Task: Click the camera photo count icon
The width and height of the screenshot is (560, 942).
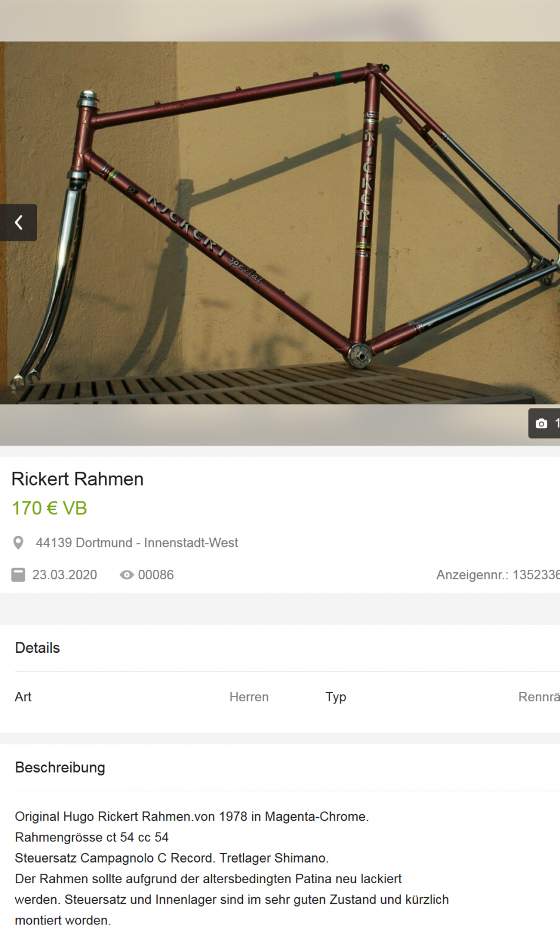Action: click(541, 423)
